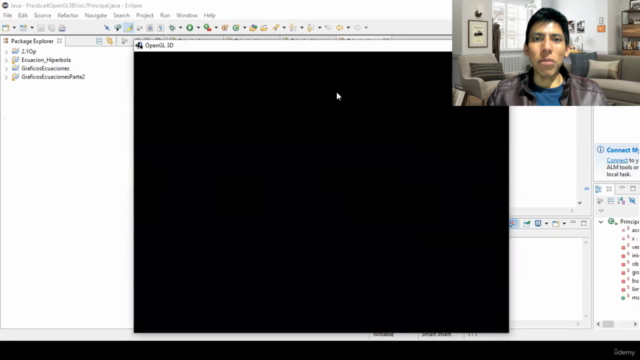Open the Project menu
640x360 pixels.
[x=145, y=16]
